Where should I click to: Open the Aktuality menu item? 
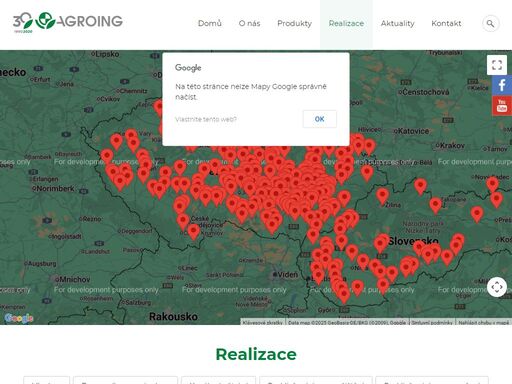point(398,23)
